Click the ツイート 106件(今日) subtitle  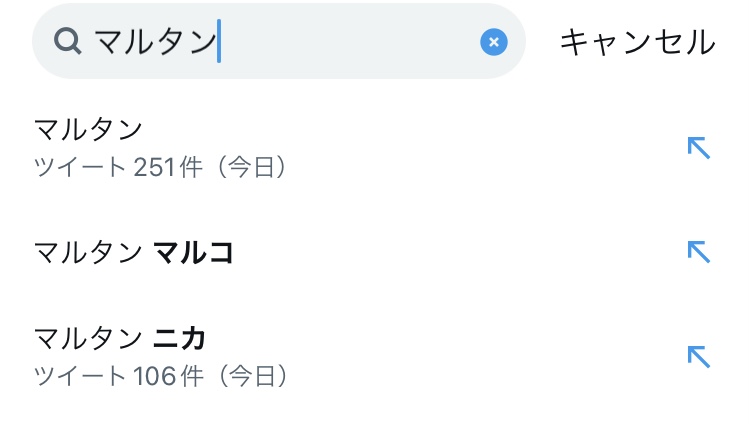pyautogui.click(x=162, y=376)
